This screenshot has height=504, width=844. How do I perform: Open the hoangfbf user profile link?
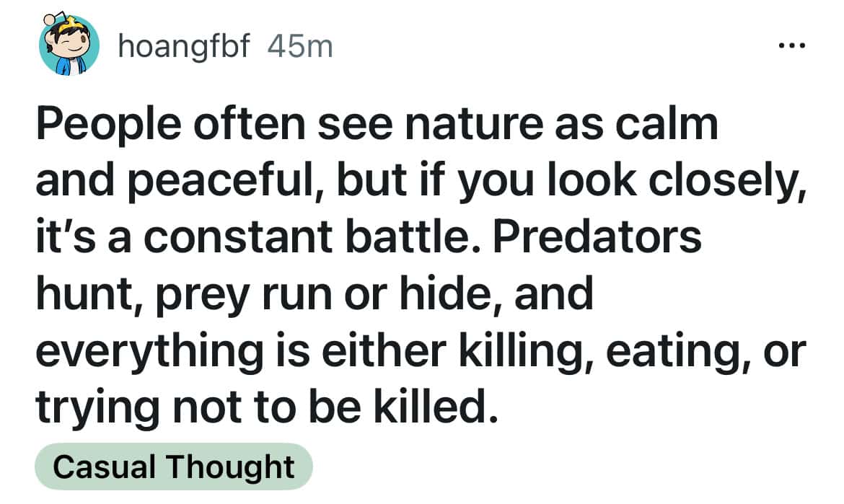tap(183, 48)
